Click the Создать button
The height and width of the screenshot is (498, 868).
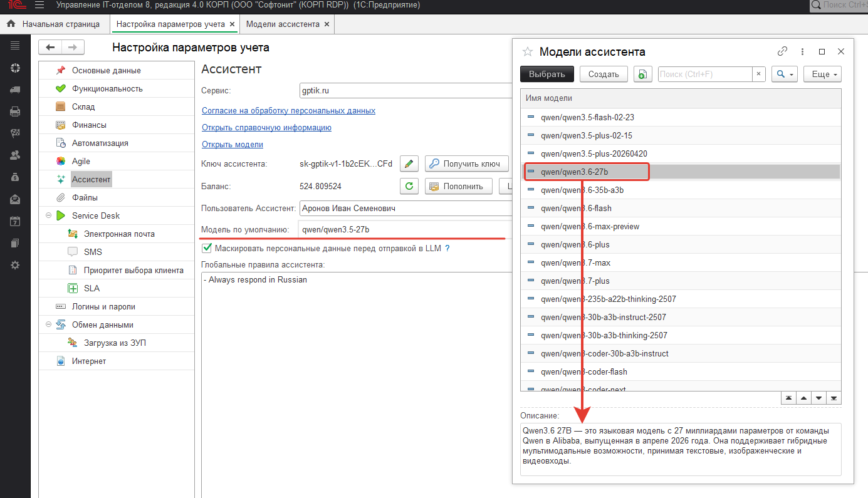coord(604,74)
